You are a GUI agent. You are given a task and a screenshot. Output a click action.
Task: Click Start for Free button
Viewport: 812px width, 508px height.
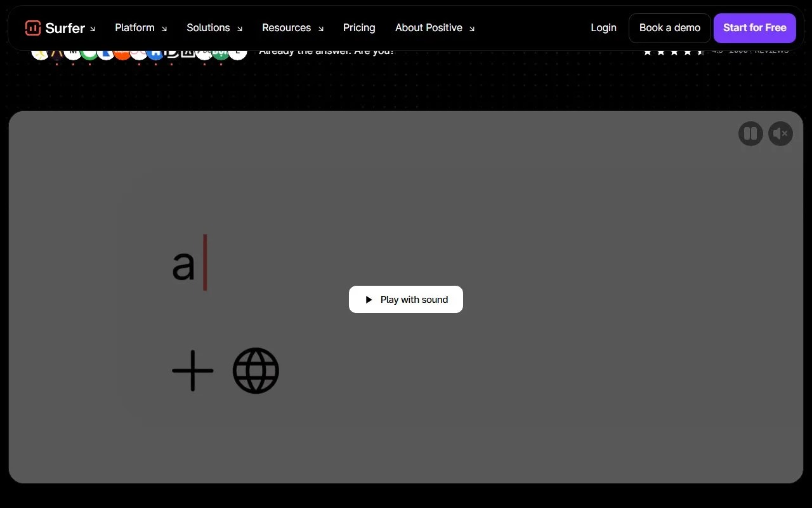pos(755,28)
